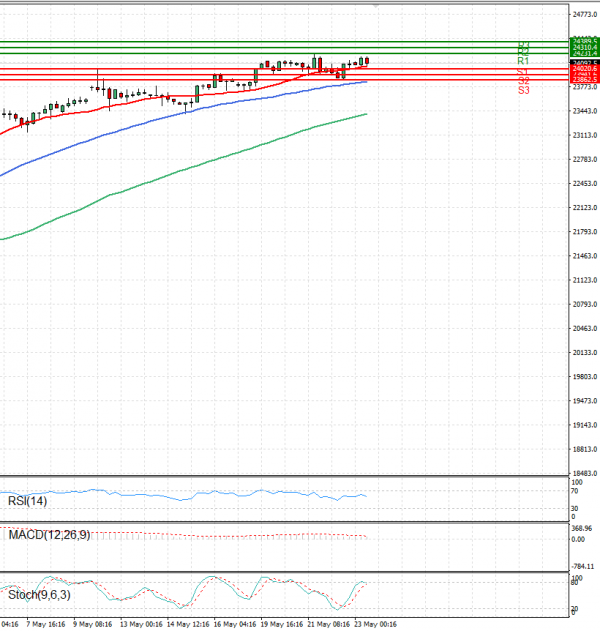The image size is (600, 631).
Task: Click the 23 May 00:16 time label
Action: 375,625
